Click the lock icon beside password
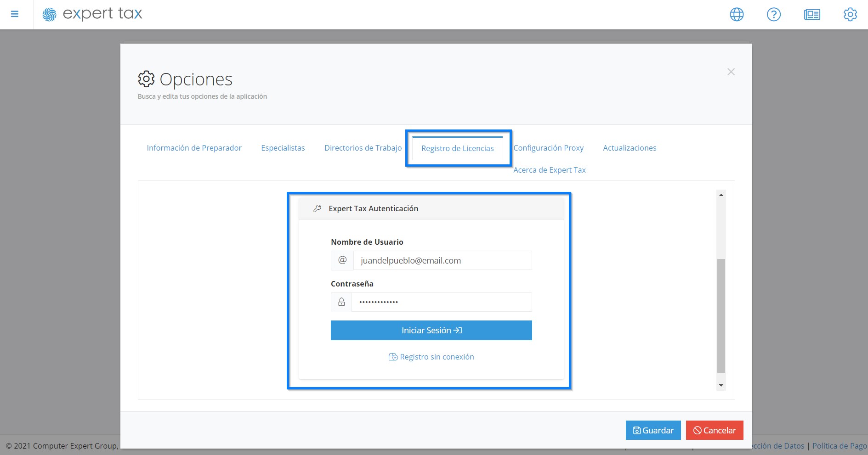The image size is (868, 455). (x=341, y=302)
